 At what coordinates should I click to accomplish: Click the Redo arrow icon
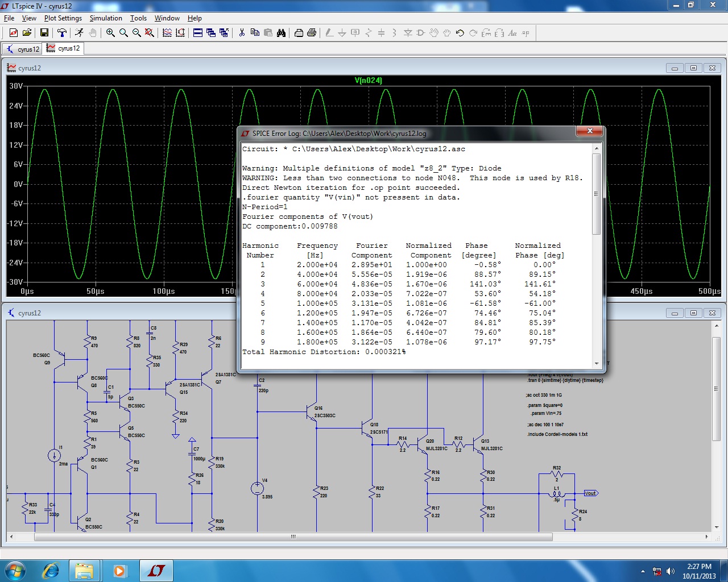pos(473,33)
